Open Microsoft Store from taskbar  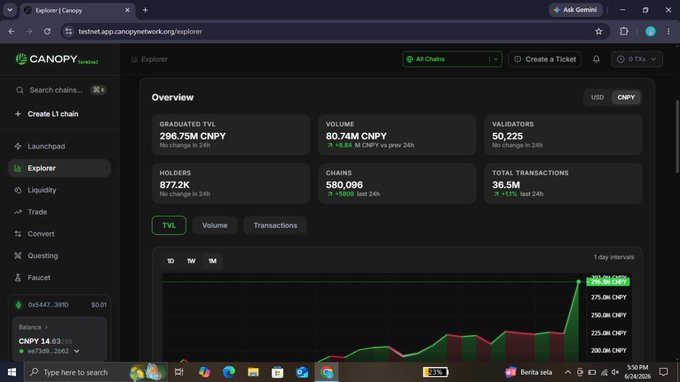[x=278, y=372]
